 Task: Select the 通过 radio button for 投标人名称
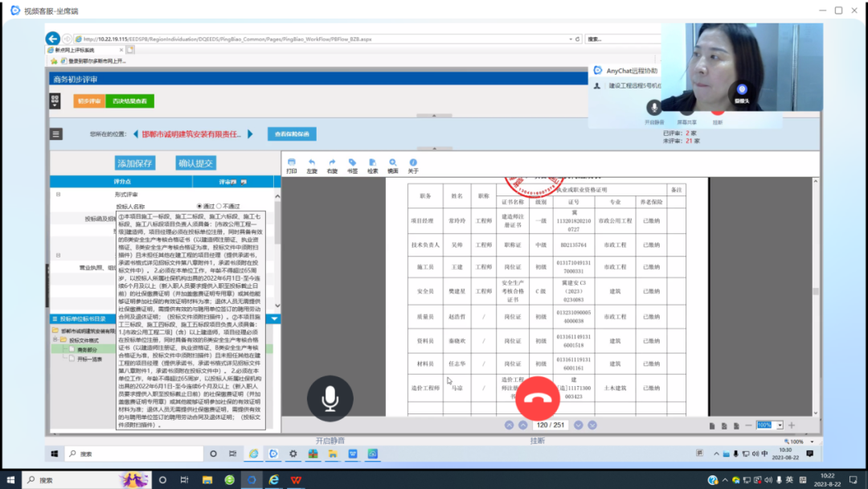[x=200, y=206]
